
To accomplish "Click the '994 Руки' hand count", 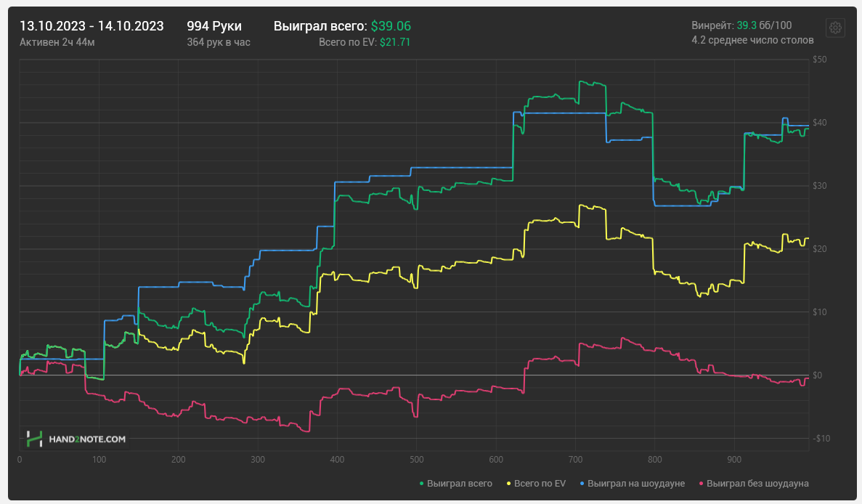I will click(x=214, y=26).
